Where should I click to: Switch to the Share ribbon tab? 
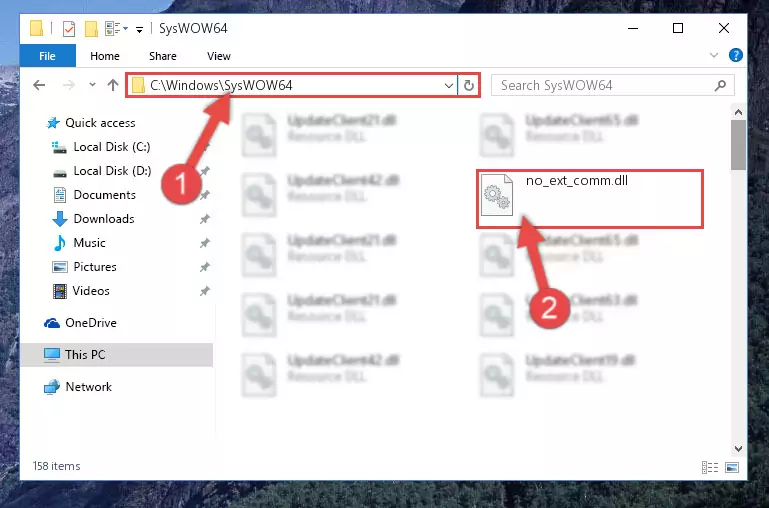click(163, 56)
